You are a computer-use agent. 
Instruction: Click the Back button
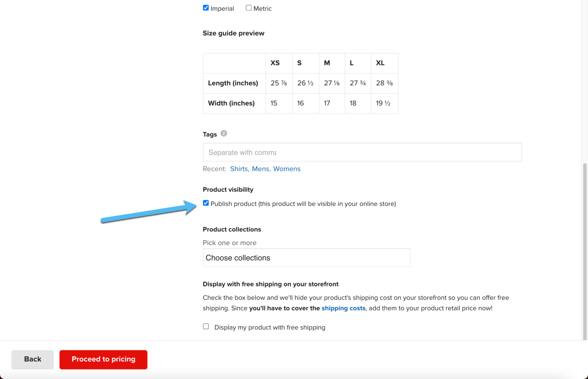(x=32, y=359)
